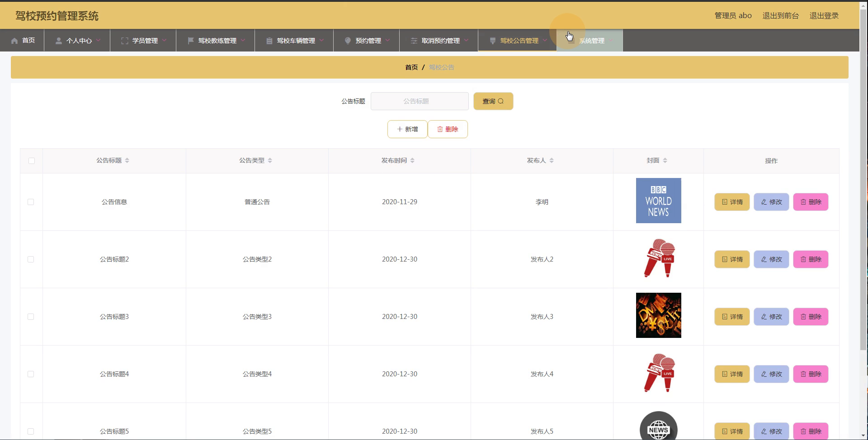This screenshot has height=440, width=868.
Task: Click the 查询 search button
Action: (x=493, y=101)
